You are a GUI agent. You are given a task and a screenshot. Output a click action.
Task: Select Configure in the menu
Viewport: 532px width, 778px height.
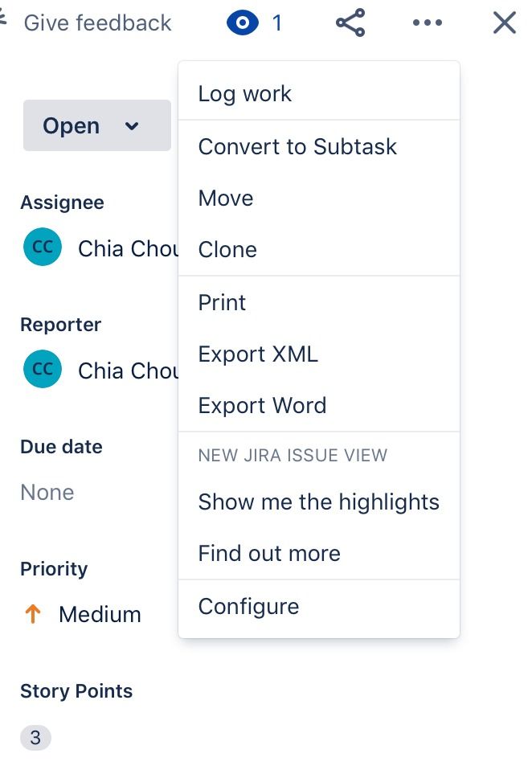click(x=248, y=606)
